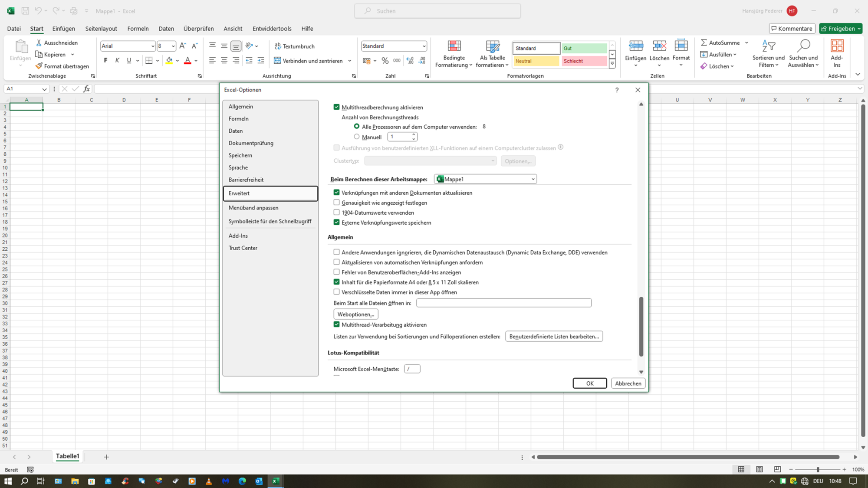Screen dimensions: 868x488
Task: Select Alle Prozessoren auf dem Computer verwenden
Action: click(357, 126)
